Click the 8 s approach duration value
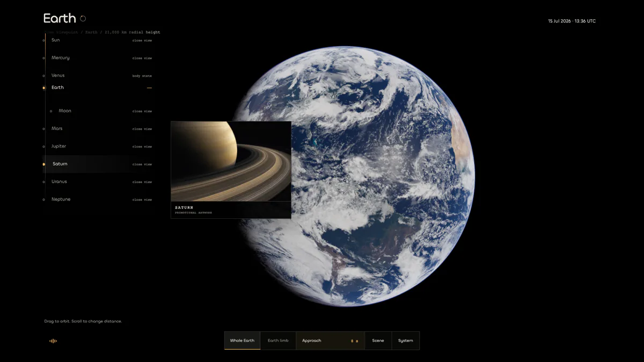 354,341
